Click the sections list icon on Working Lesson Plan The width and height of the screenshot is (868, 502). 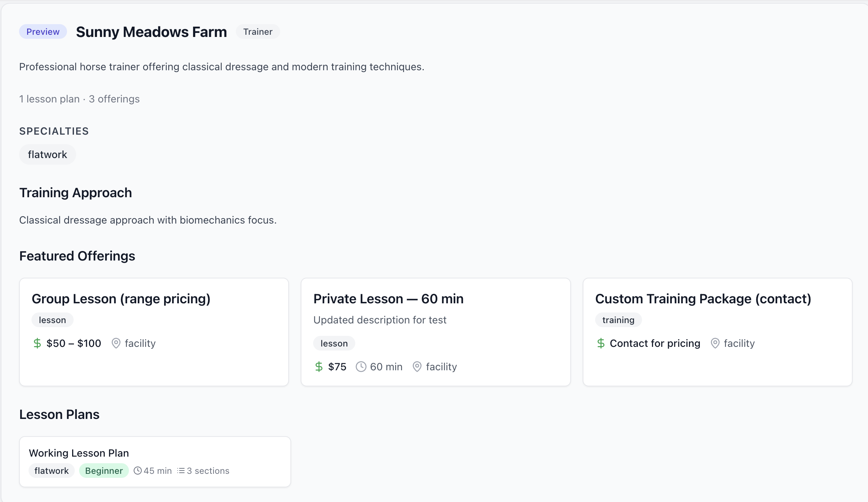tap(181, 471)
